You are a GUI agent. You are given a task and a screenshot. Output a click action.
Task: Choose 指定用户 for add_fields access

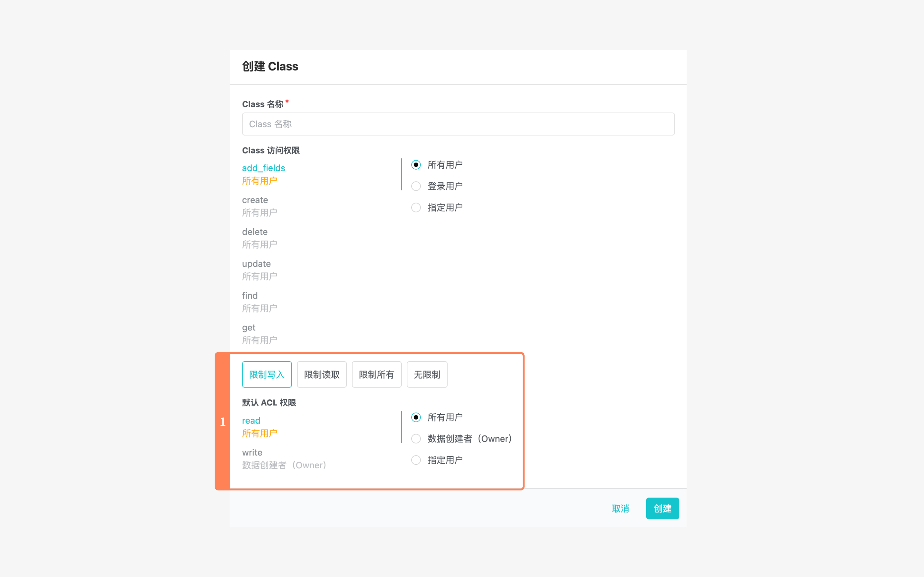(x=416, y=207)
